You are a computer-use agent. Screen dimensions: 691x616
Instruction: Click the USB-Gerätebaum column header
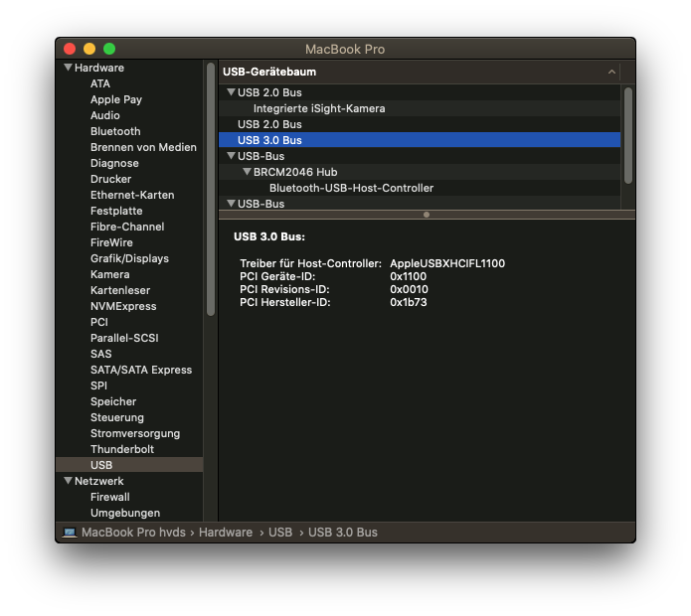(x=420, y=72)
